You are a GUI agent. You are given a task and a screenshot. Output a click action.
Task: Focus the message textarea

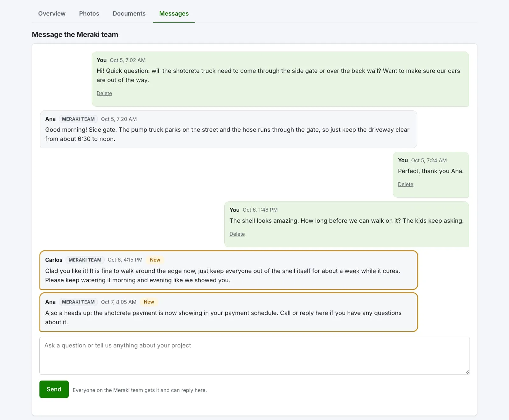[x=254, y=356]
